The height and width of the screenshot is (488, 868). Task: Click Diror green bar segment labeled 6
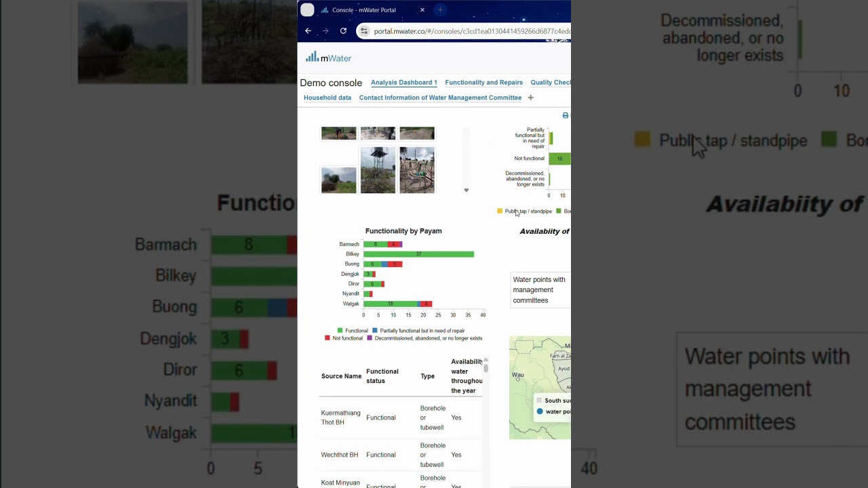click(x=372, y=284)
